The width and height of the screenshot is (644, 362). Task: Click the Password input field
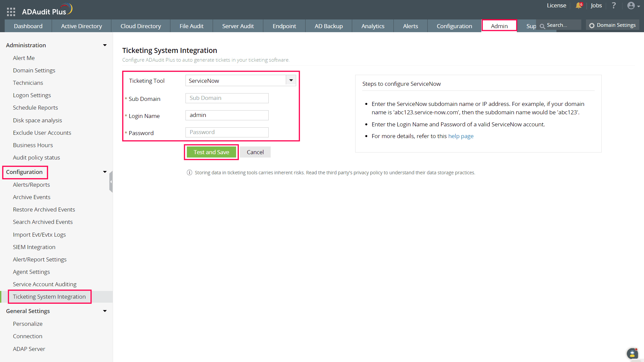click(227, 132)
